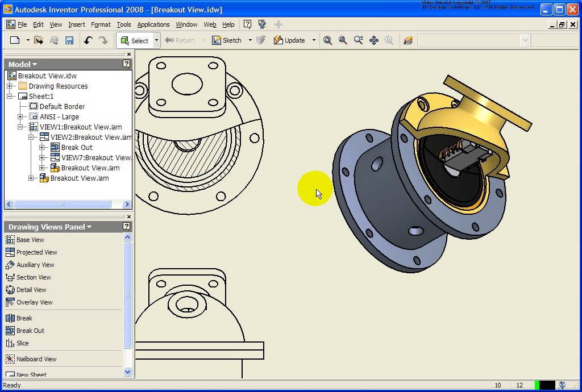The width and height of the screenshot is (582, 392).
Task: Expand the Break Out tree node
Action: [42, 147]
